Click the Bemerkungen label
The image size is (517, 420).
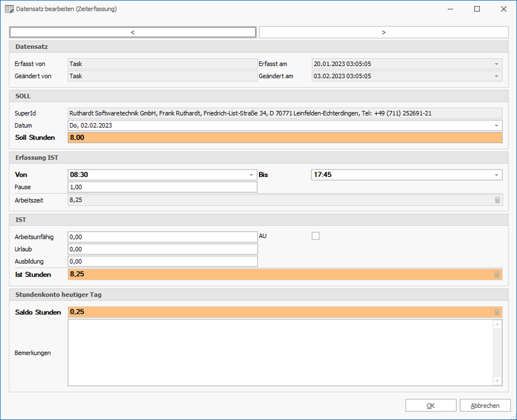pyautogui.click(x=33, y=353)
